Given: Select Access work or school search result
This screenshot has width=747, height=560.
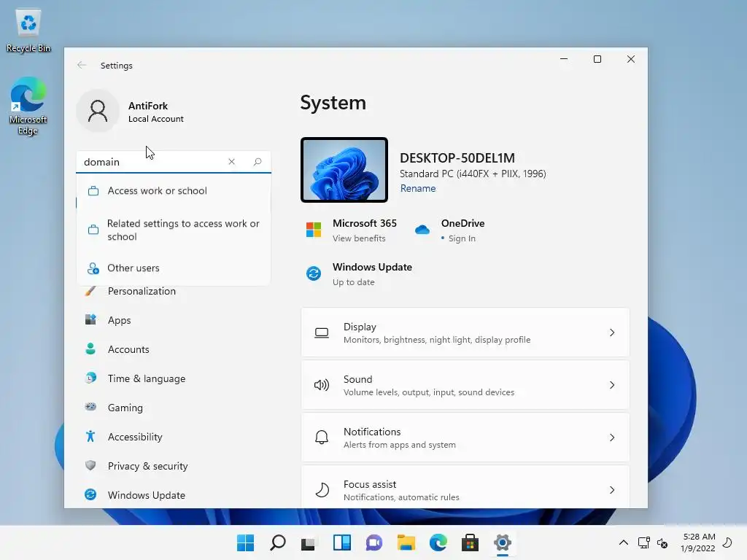Looking at the screenshot, I should pyautogui.click(x=174, y=190).
